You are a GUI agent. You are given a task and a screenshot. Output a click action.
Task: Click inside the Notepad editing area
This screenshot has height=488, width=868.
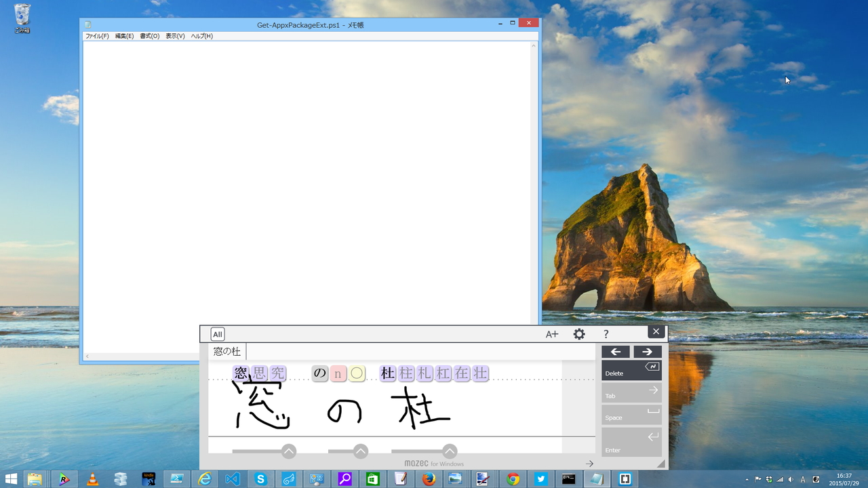coord(305,169)
